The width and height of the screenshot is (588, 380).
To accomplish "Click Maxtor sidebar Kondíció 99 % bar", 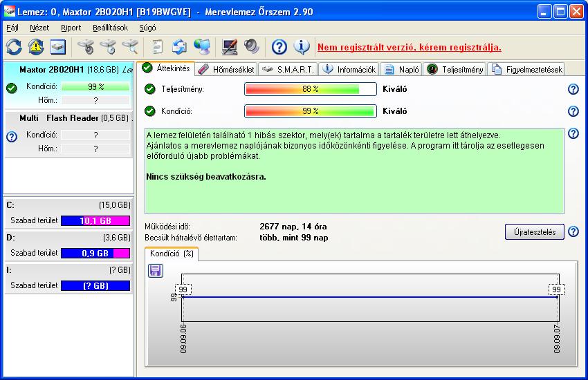I will tap(95, 86).
